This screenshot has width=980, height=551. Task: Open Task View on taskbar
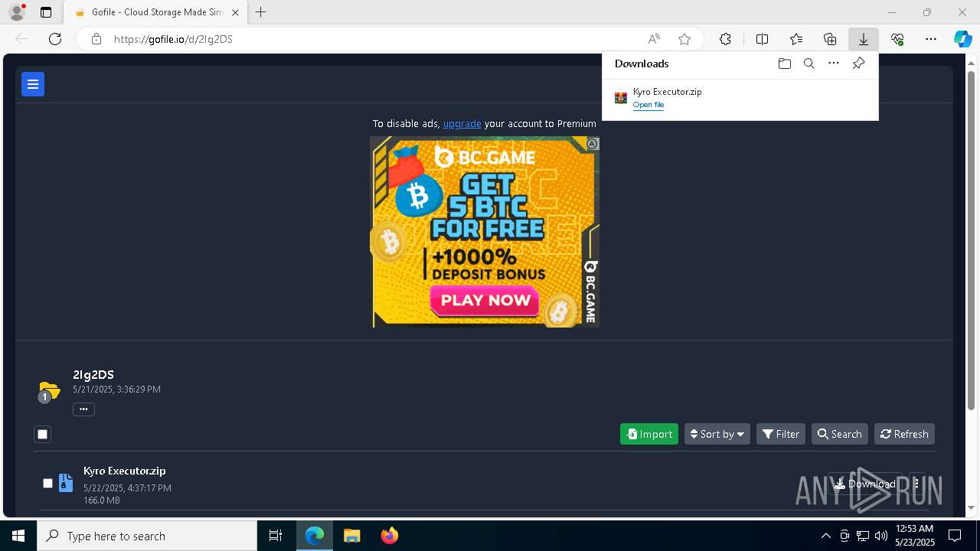pos(276,536)
